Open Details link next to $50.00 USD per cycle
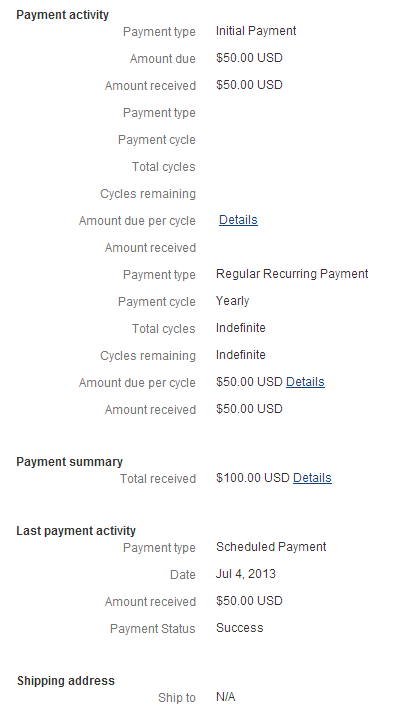This screenshot has height=721, width=405. (x=305, y=382)
